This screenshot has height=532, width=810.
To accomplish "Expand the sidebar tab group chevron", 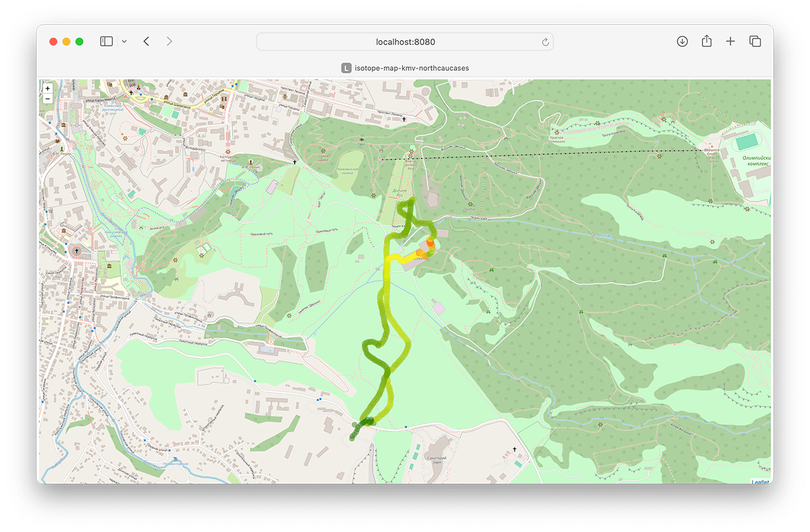I will pyautogui.click(x=124, y=42).
